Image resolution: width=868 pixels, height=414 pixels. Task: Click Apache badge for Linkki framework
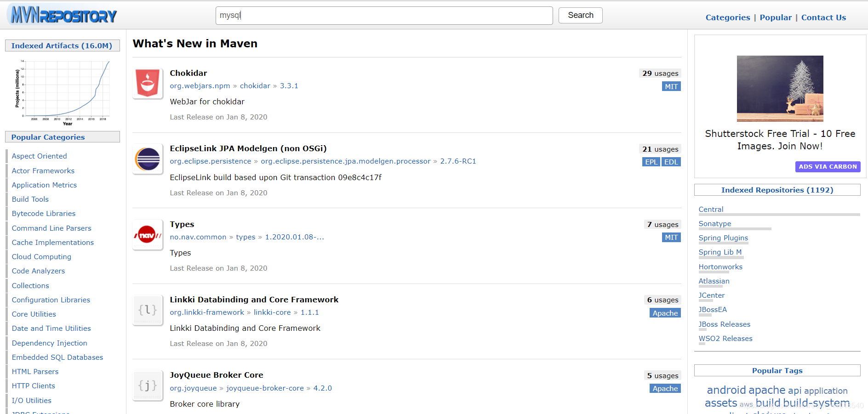point(665,313)
